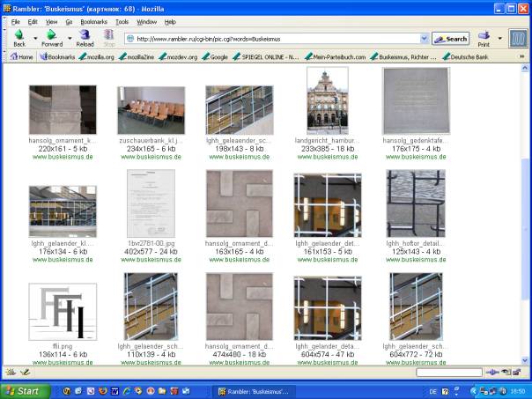Open the lghh_gelaender_kl staircase thumbnail

(x=63, y=211)
